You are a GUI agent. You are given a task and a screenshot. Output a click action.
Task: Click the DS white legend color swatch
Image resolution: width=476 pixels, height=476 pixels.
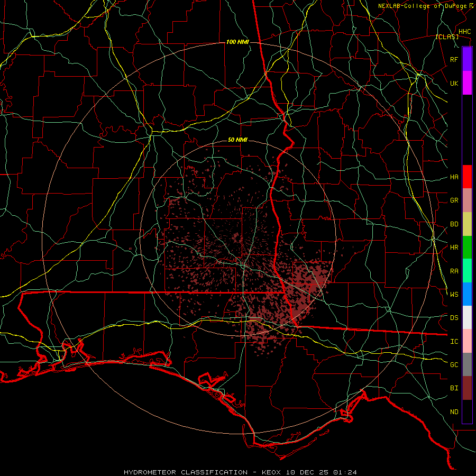click(467, 317)
